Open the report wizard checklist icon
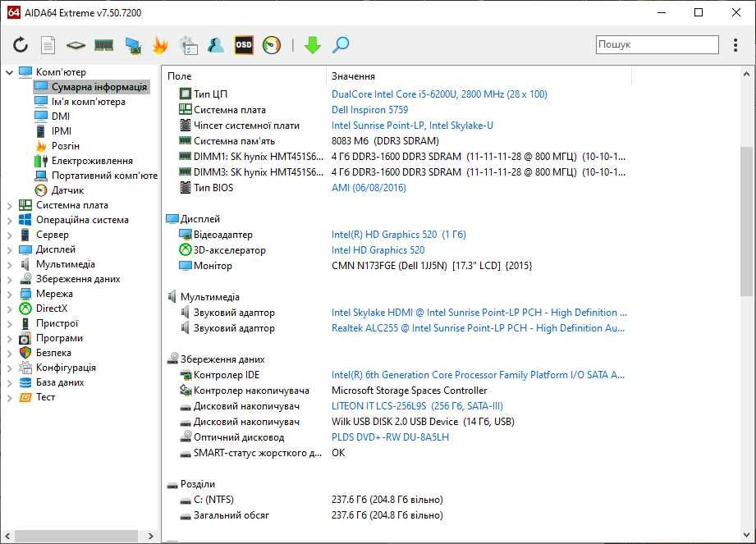The height and width of the screenshot is (544, 756). tap(188, 45)
